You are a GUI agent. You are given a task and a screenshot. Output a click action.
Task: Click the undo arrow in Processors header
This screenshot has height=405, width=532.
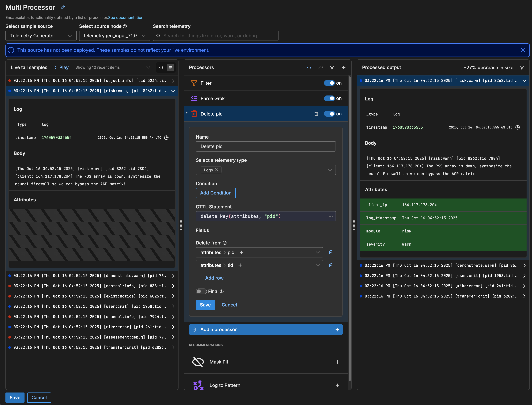309,67
